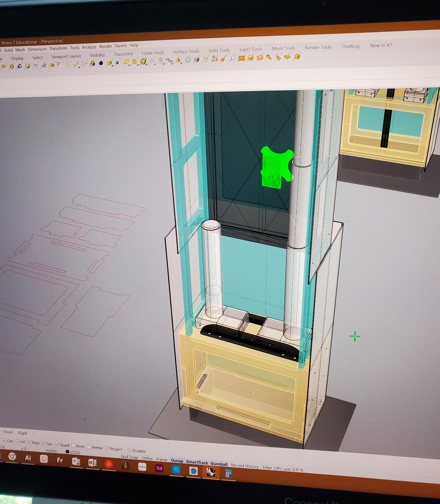
Task: Switch to the Right viewport tab
Action: coord(22,433)
